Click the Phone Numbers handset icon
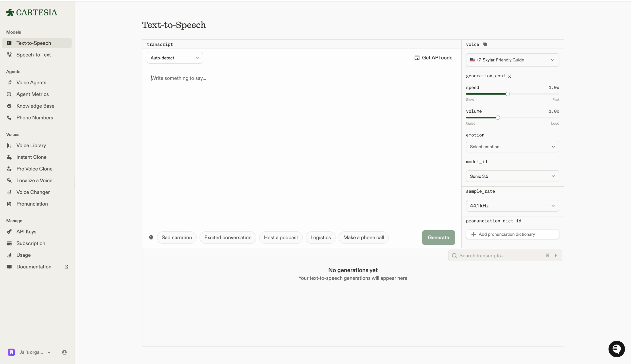Viewport: 631px width, 364px height. tap(9, 117)
